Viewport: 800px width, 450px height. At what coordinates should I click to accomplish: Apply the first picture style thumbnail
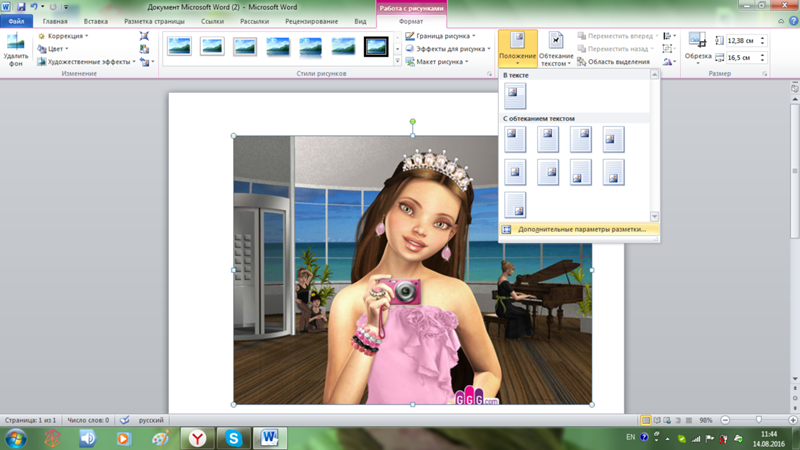pyautogui.click(x=179, y=46)
